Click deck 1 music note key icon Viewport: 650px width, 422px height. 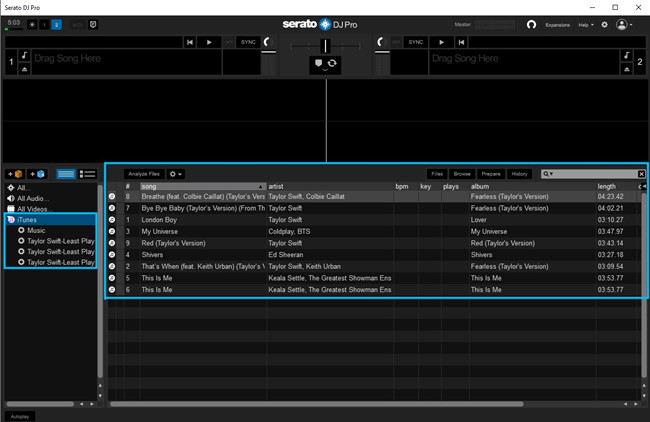pyautogui.click(x=24, y=55)
